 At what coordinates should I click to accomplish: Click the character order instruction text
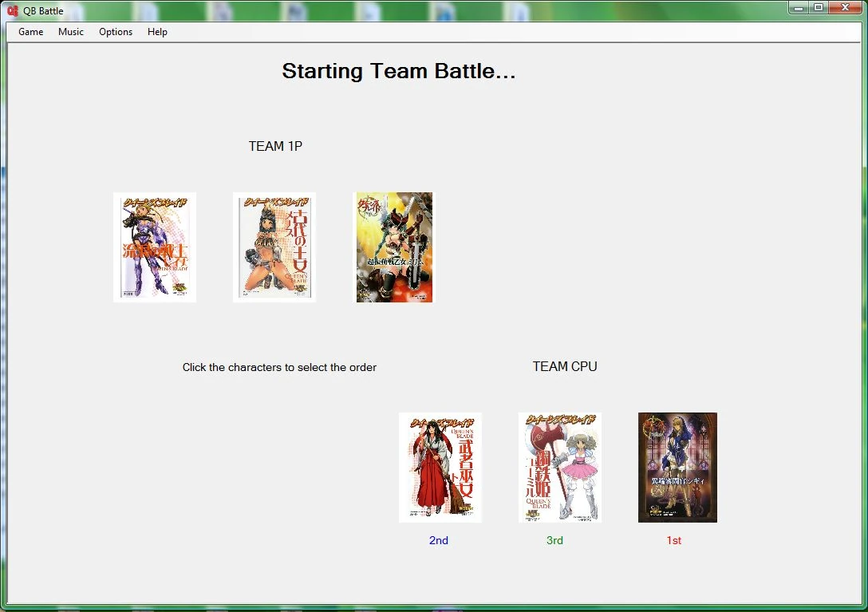tap(279, 367)
